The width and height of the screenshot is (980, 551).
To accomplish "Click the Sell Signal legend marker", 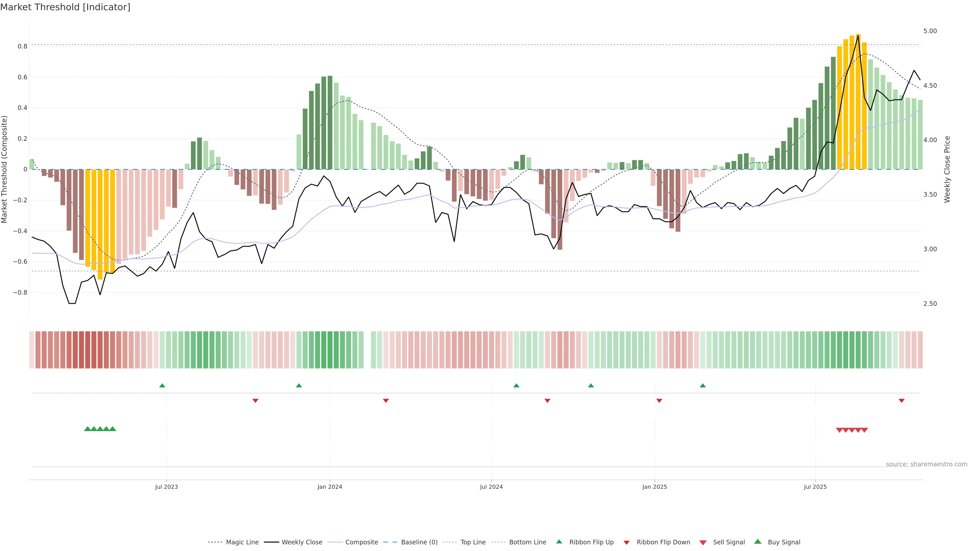I will 703,543.
